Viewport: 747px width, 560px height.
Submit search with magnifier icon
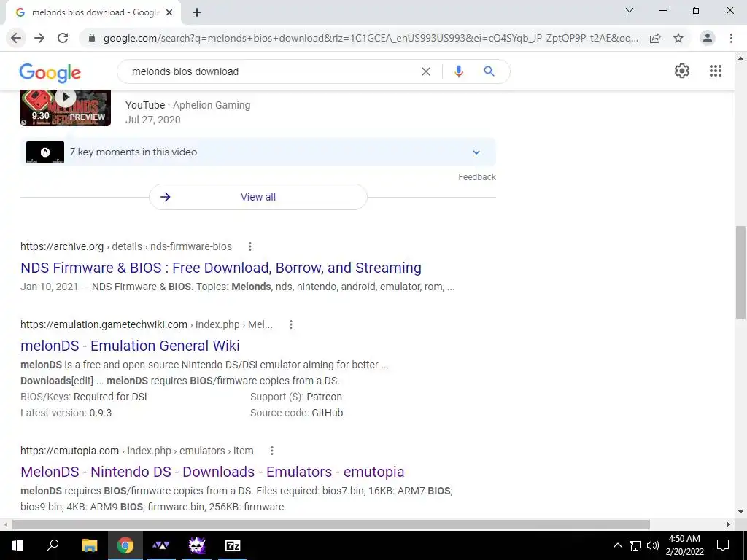pos(489,71)
